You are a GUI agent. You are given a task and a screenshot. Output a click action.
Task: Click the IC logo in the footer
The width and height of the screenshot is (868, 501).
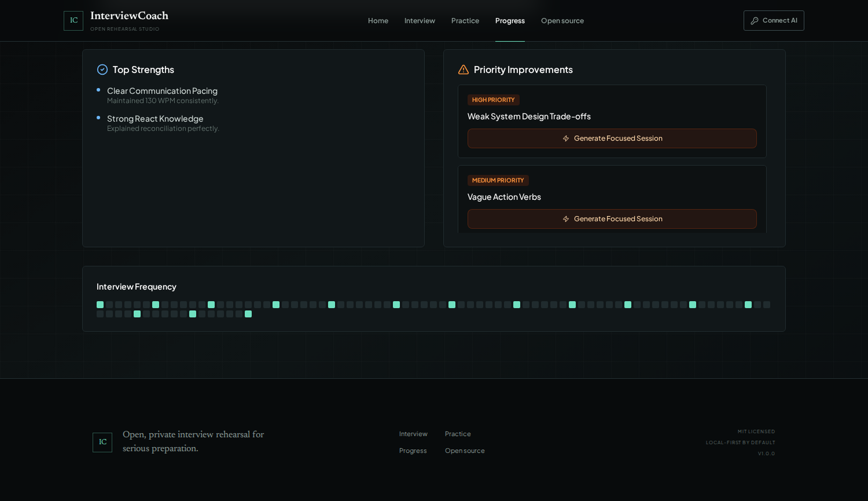point(102,442)
